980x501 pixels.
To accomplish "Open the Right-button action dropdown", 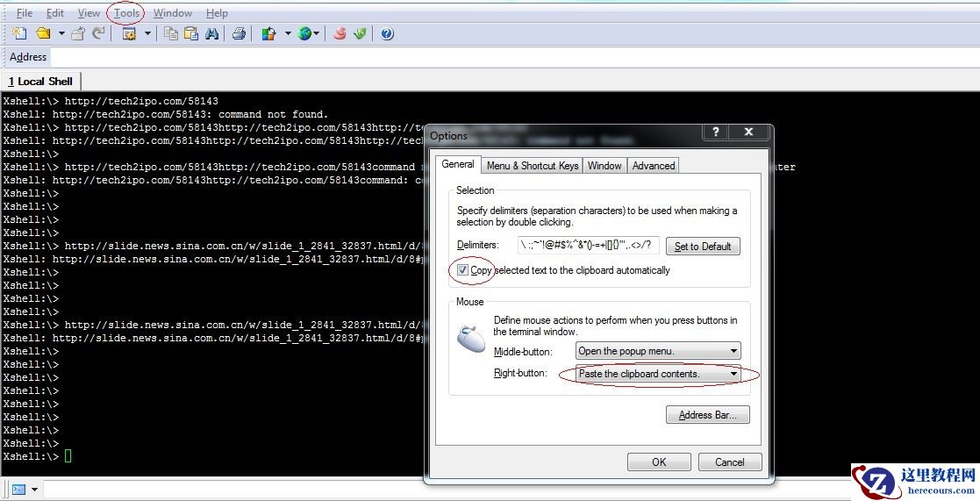I will pos(658,374).
